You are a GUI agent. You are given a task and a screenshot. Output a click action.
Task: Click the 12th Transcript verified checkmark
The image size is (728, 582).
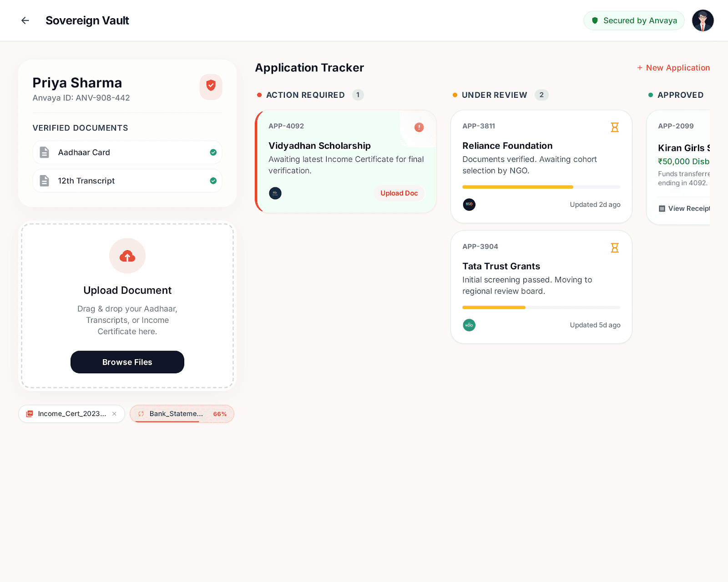click(x=213, y=181)
